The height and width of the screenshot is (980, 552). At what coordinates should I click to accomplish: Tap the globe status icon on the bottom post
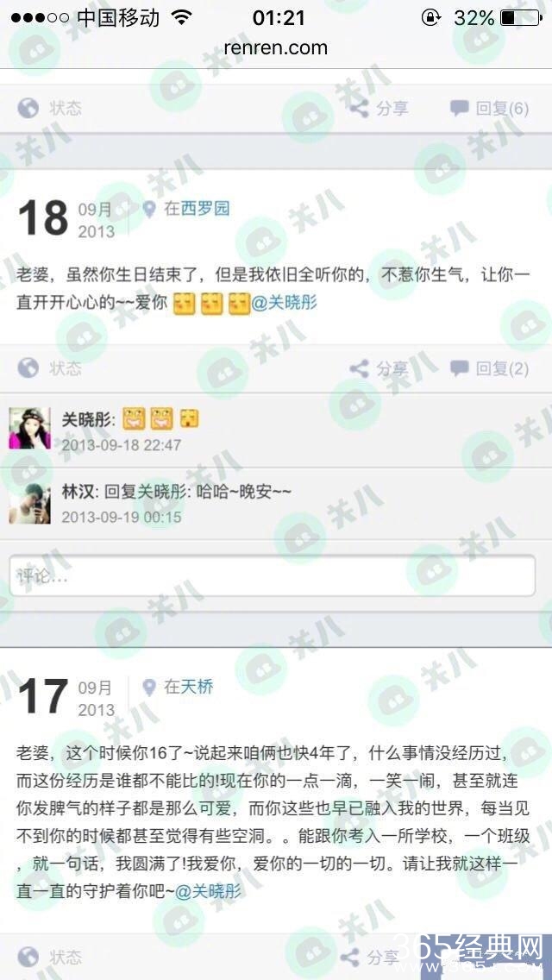point(28,956)
